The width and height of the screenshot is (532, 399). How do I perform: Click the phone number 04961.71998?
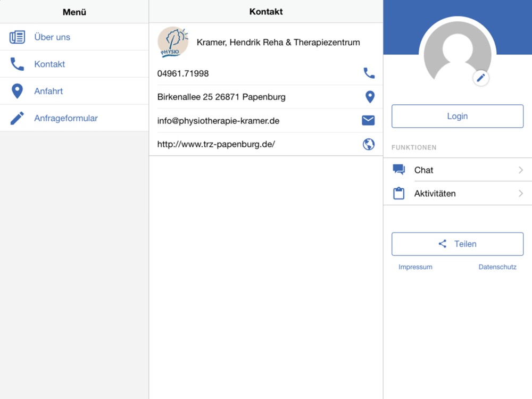point(183,73)
